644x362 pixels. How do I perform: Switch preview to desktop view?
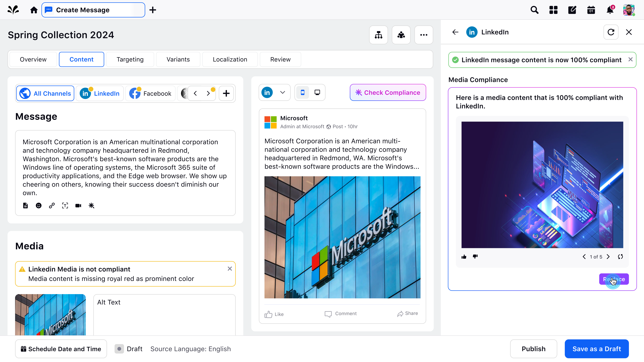317,93
